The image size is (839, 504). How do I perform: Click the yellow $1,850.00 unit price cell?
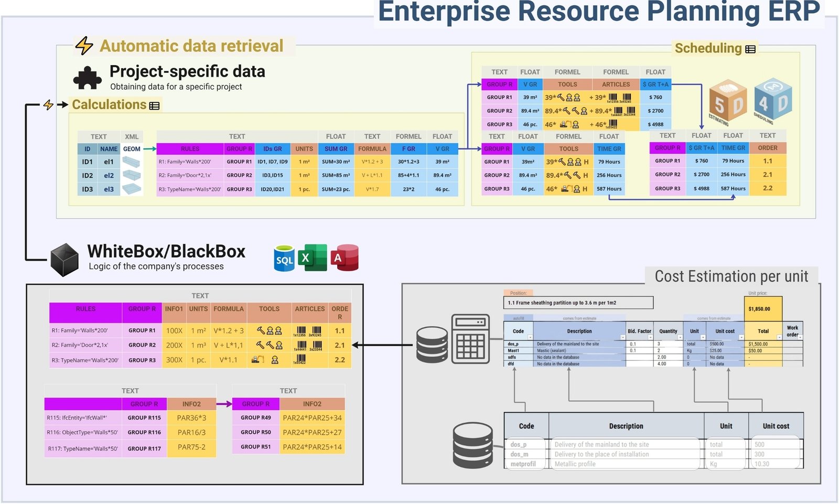[763, 309]
